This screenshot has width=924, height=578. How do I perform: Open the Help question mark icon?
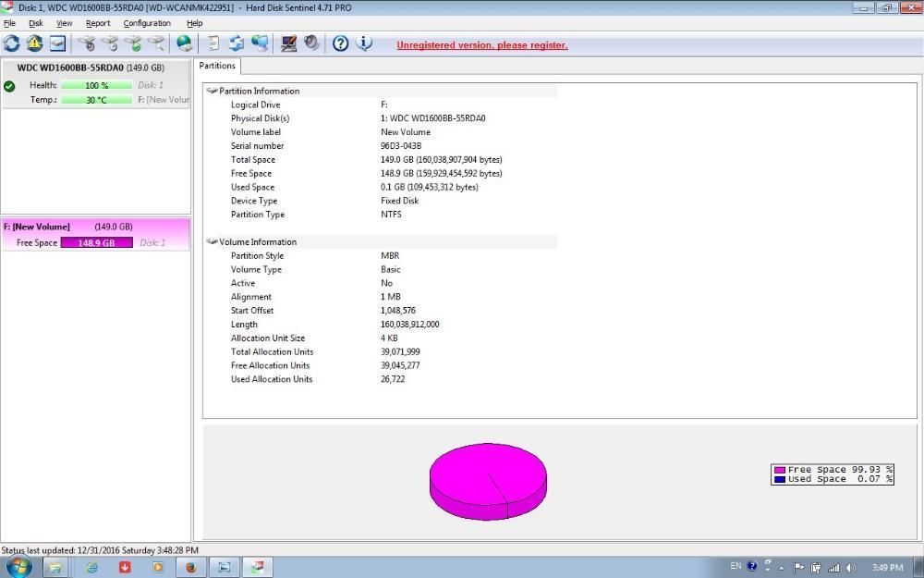pos(341,43)
